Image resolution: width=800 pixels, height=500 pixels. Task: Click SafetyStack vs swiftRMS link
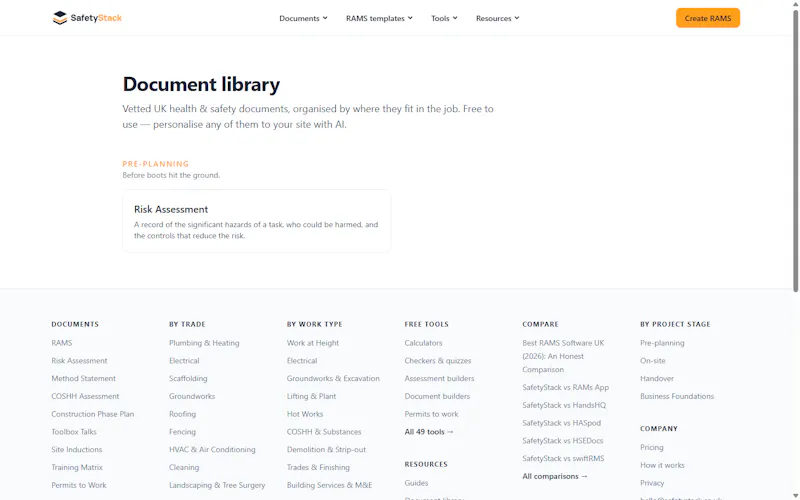[563, 459]
